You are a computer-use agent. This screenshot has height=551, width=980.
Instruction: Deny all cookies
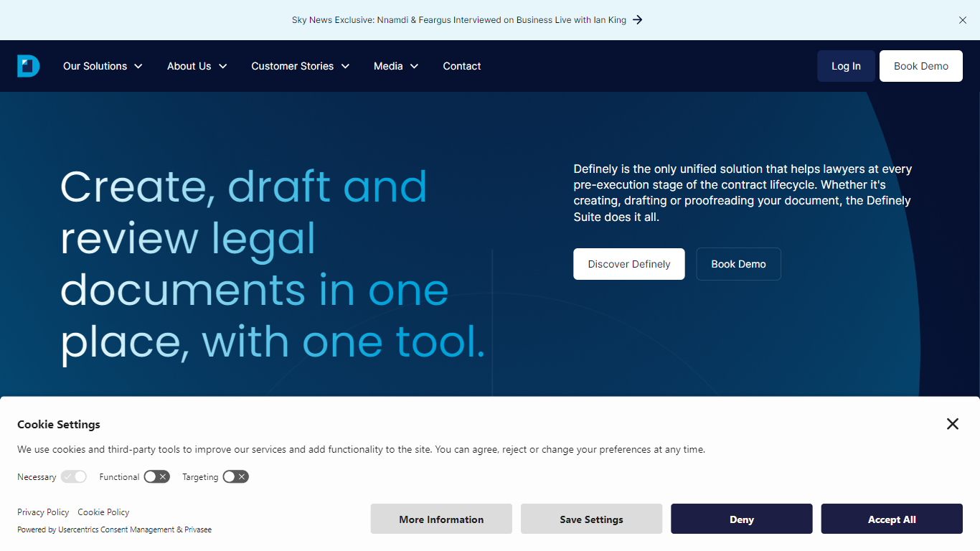[x=742, y=519]
